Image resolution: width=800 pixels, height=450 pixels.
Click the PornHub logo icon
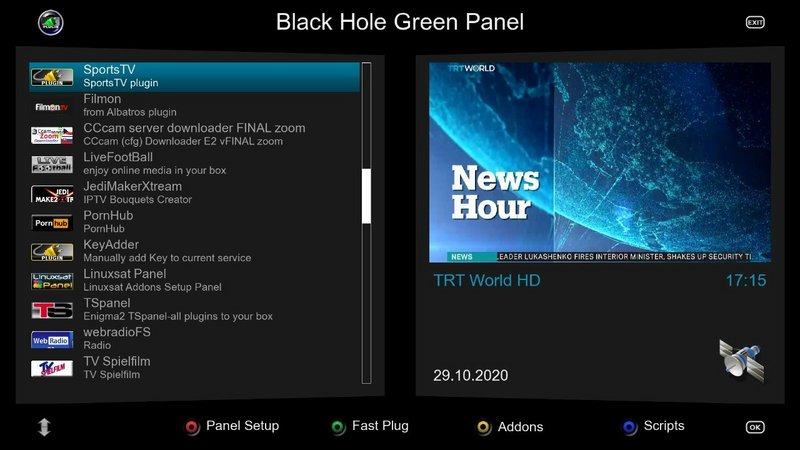pos(52,223)
